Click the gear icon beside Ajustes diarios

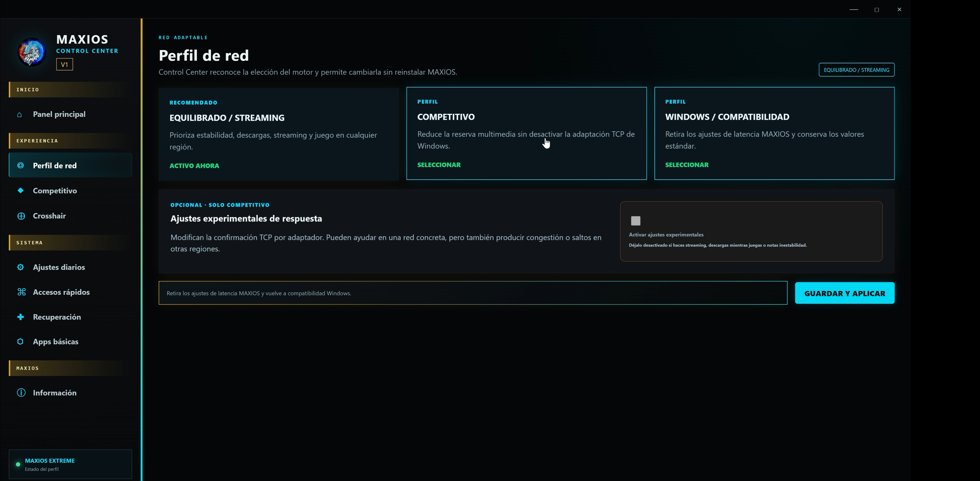tap(21, 267)
